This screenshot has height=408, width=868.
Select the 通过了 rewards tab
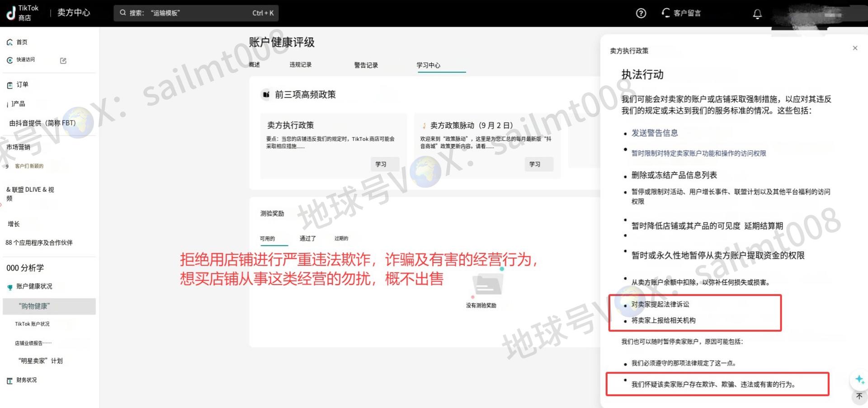307,238
